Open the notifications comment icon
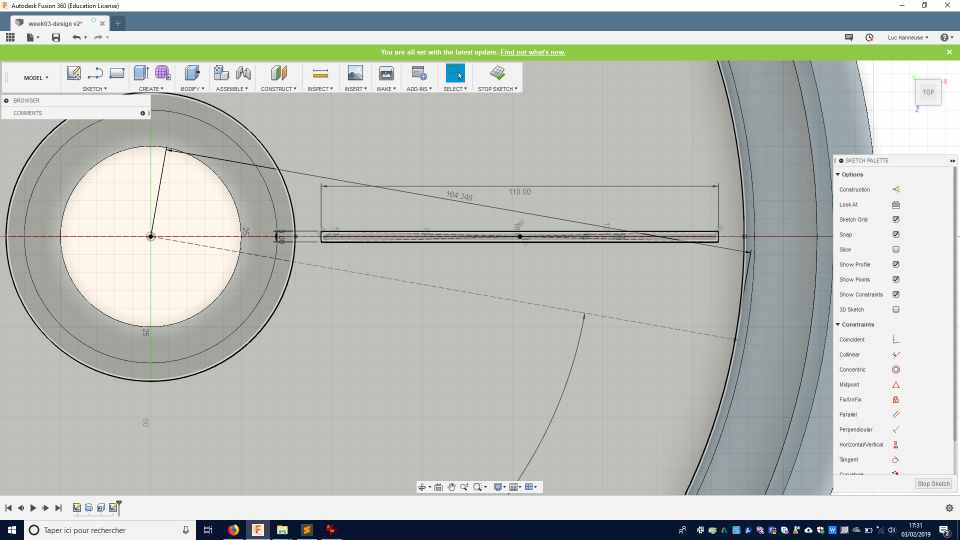This screenshot has height=540, width=960. (849, 37)
